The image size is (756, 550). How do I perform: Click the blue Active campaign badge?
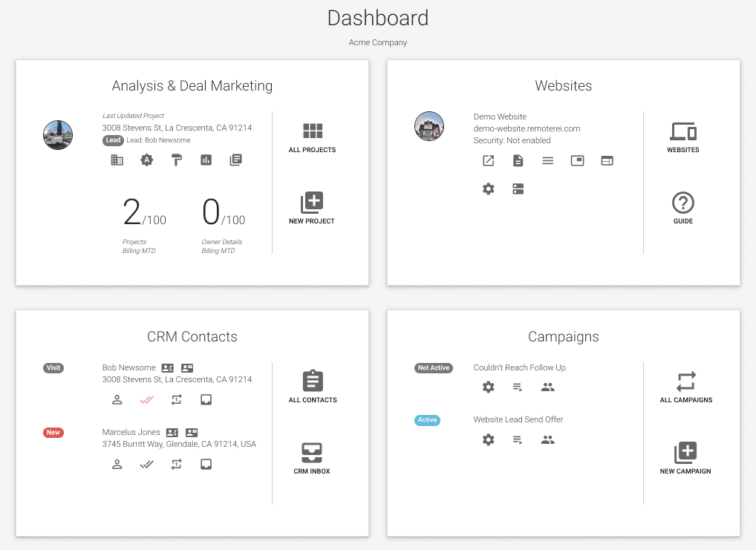tap(427, 420)
